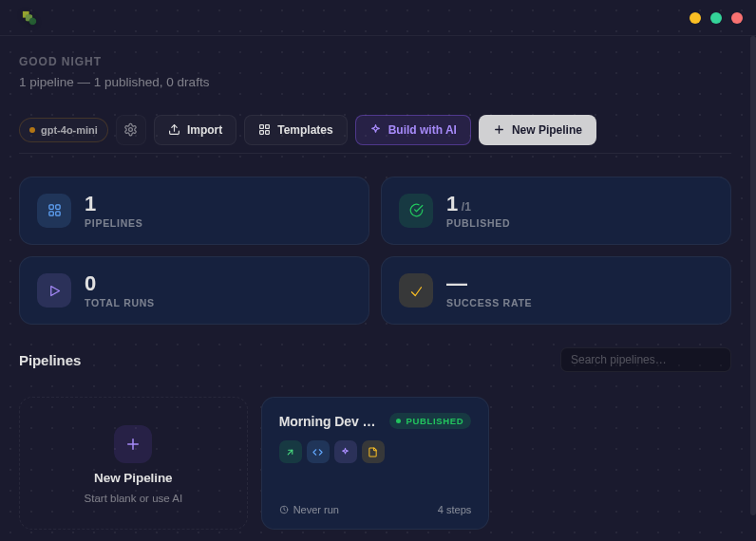Viewport: 756px width, 541px height.
Task: Click the gpt-4o-mini model pill
Action: [x=64, y=130]
